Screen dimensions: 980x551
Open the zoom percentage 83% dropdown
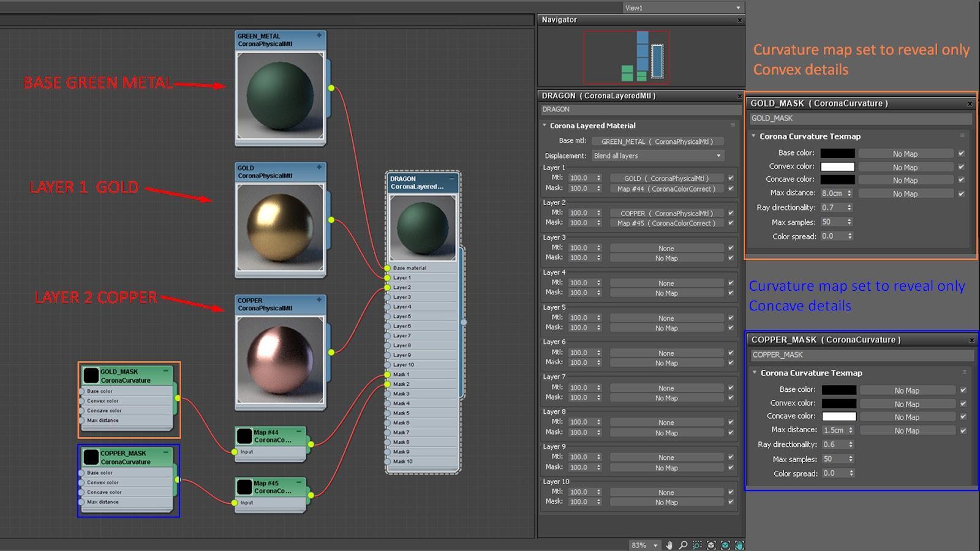(x=655, y=545)
